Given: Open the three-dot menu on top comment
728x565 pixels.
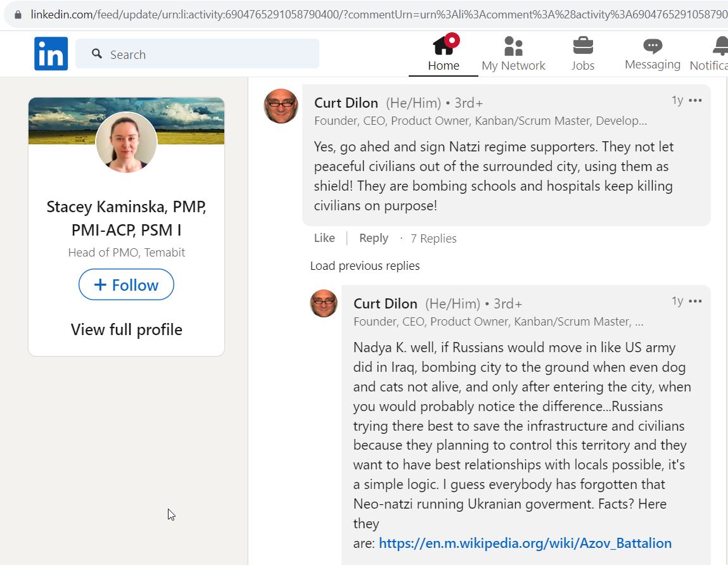Looking at the screenshot, I should [x=695, y=100].
